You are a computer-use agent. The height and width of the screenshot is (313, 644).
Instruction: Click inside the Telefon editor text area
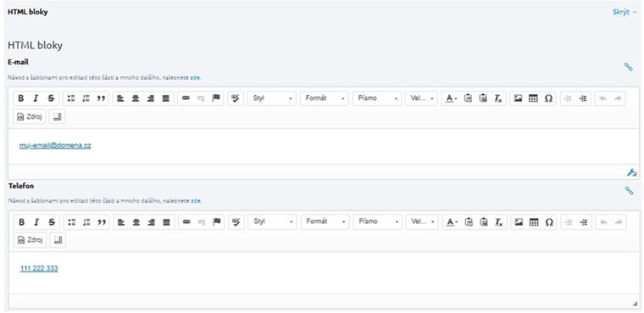[x=324, y=272]
